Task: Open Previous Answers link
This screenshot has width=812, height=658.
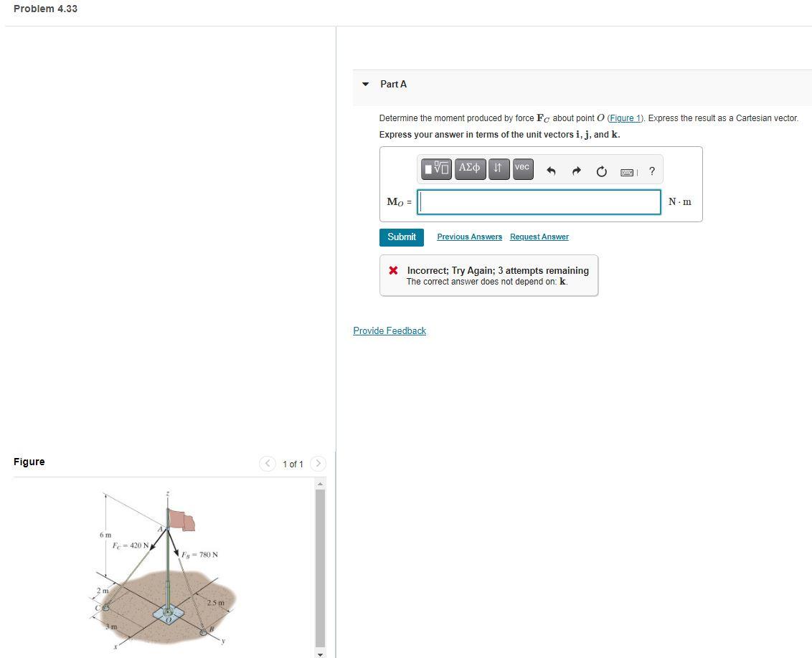Action: tap(469, 237)
